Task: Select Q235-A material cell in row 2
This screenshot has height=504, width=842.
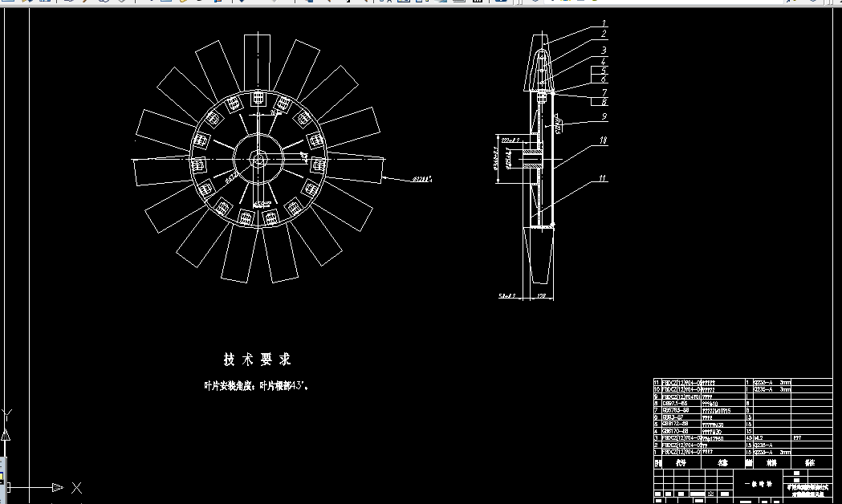Action: (x=771, y=445)
